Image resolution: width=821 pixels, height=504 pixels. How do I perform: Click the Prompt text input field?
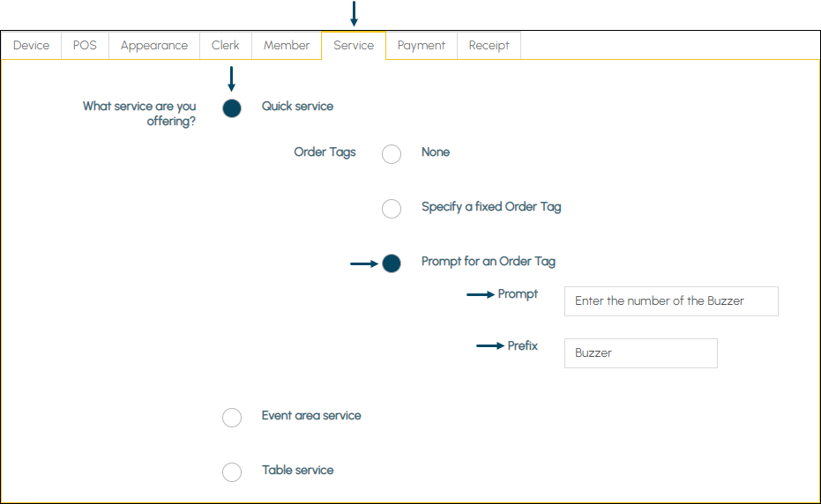(x=671, y=301)
